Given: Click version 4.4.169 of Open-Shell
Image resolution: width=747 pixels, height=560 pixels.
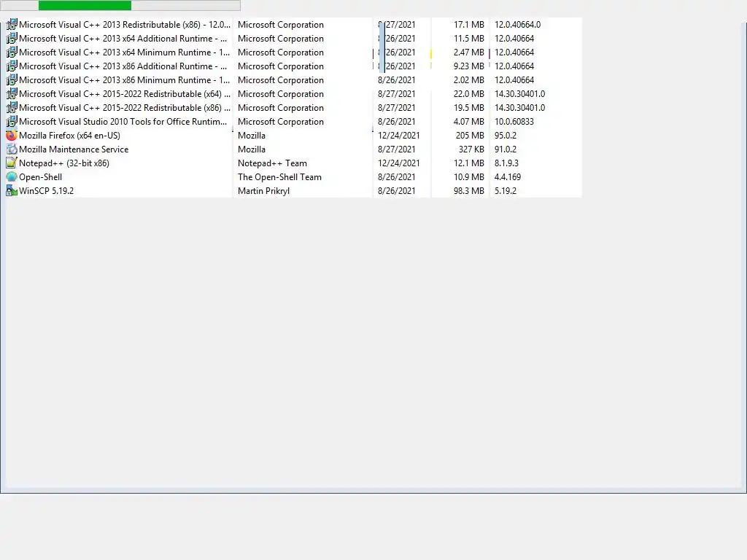Looking at the screenshot, I should [x=508, y=176].
